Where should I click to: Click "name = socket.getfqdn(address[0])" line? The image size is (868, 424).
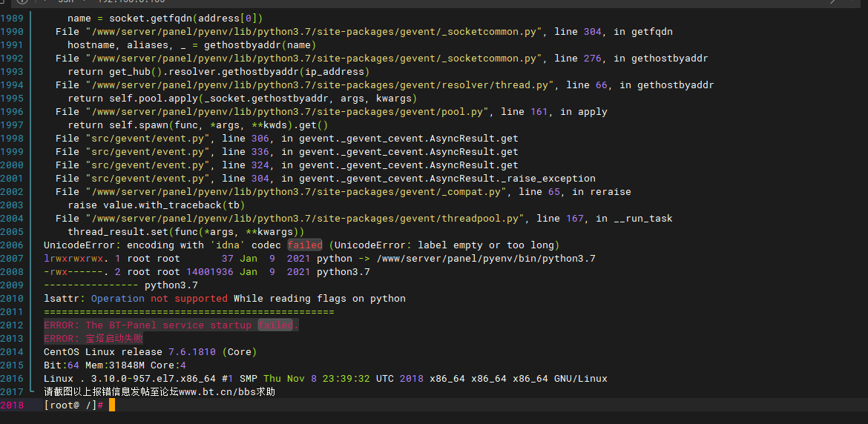coord(165,19)
